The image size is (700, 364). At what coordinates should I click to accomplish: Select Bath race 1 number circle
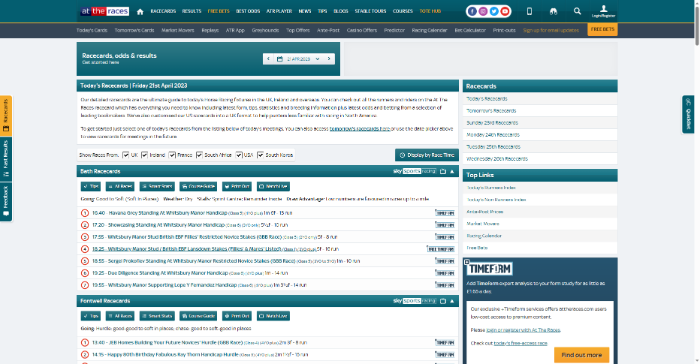[85, 213]
